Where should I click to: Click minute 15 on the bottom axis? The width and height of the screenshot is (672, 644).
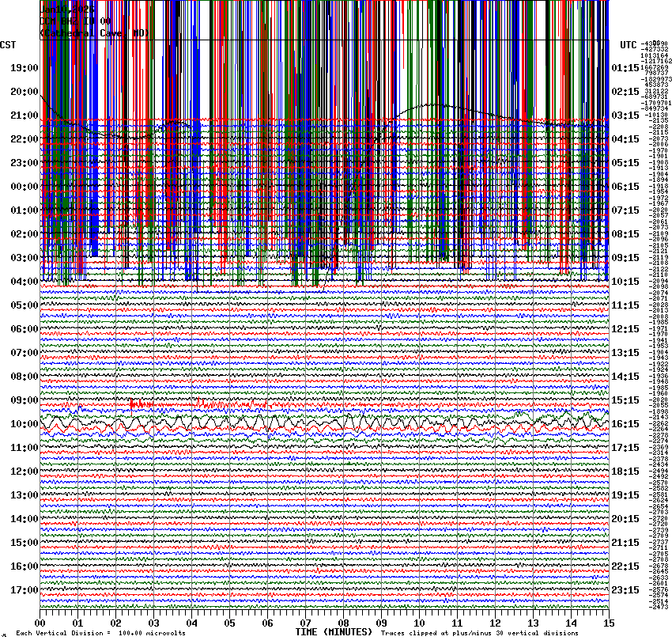(607, 623)
